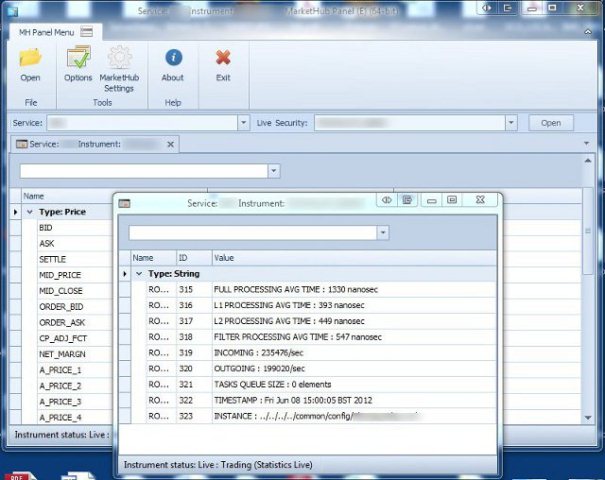The width and height of the screenshot is (605, 480).
Task: Select the MH Panel Menu tab
Action: point(43,31)
